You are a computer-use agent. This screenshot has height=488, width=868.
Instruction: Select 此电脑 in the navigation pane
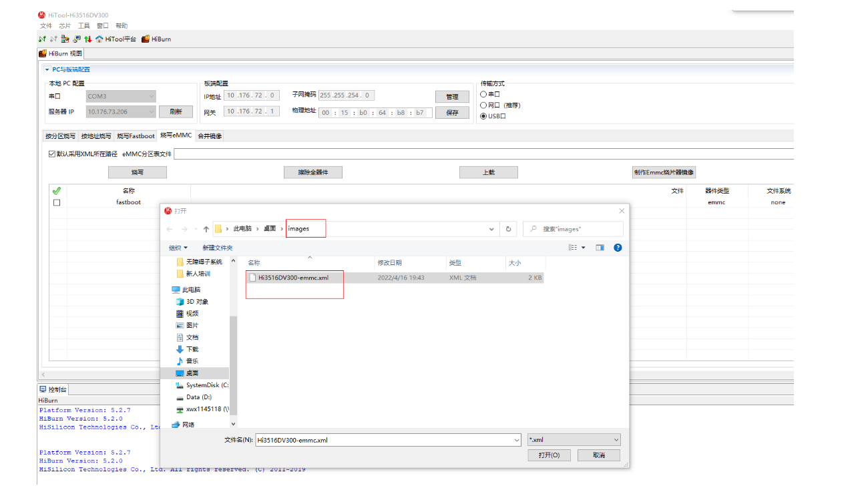(x=186, y=290)
